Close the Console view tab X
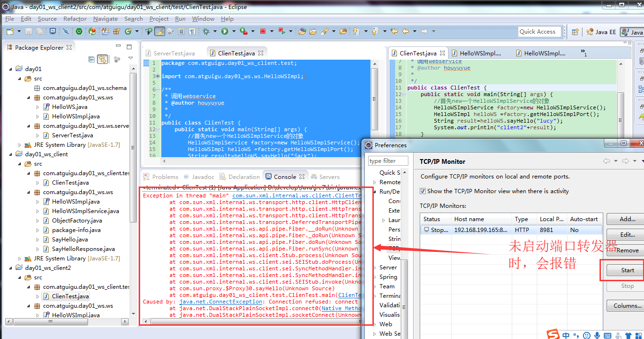Image resolution: width=644 pixels, height=339 pixels. point(301,177)
